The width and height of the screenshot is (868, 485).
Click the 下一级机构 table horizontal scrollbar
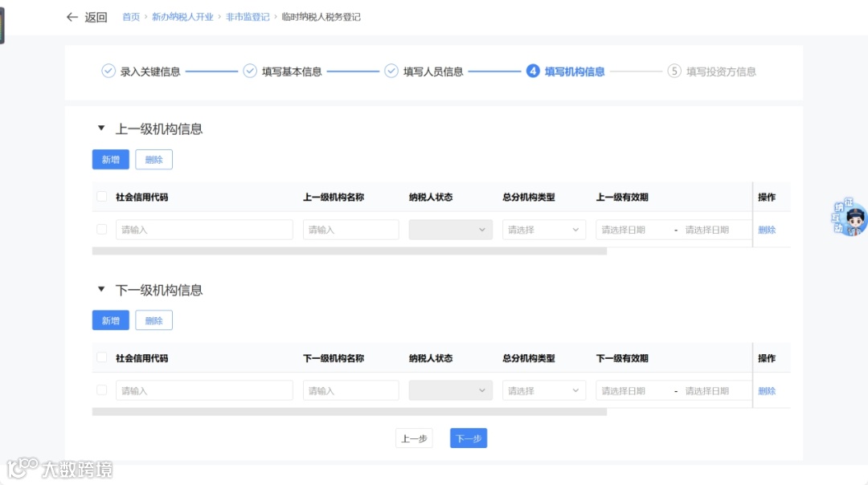[350, 412]
